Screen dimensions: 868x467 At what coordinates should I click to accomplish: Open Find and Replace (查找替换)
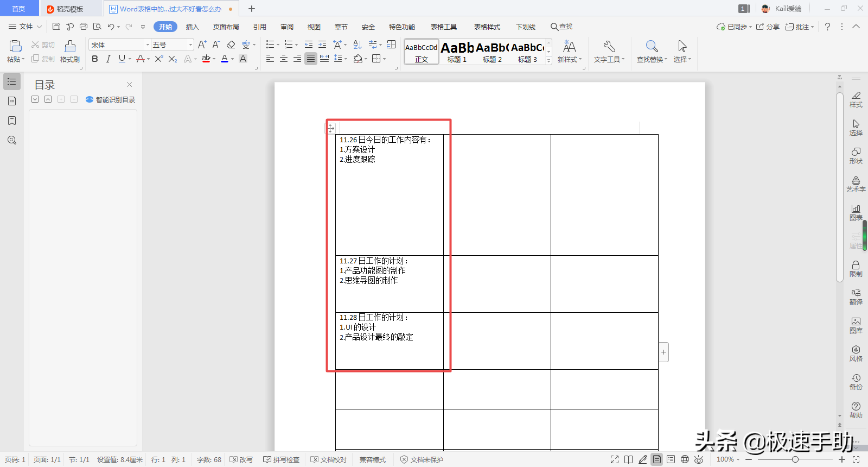pos(652,52)
